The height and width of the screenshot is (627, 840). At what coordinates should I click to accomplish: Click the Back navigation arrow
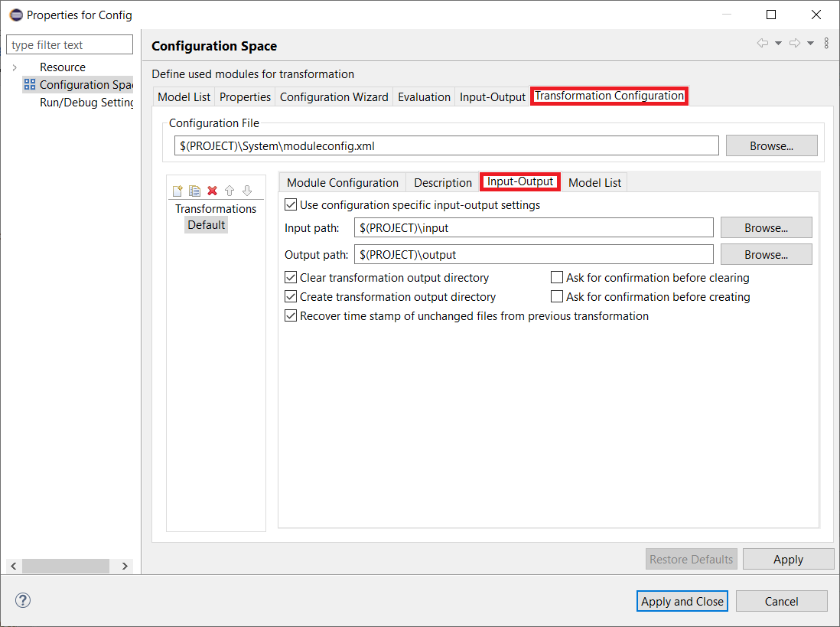[763, 43]
